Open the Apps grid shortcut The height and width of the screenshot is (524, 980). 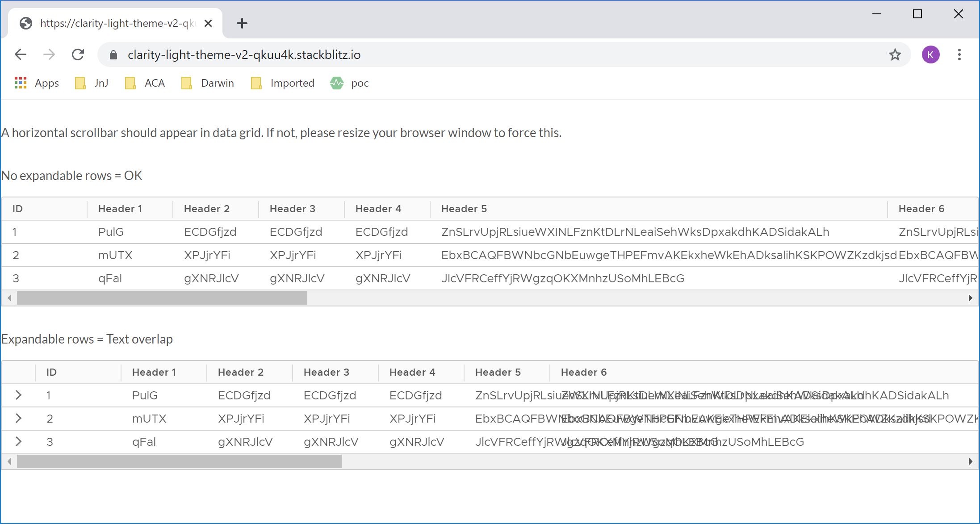coord(37,83)
